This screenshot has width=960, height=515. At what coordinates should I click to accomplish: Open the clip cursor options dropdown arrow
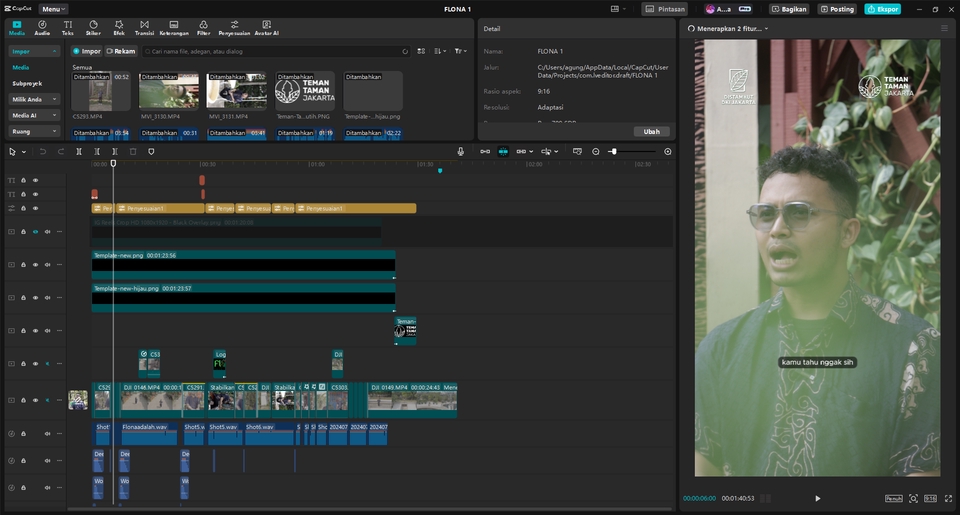click(556, 152)
